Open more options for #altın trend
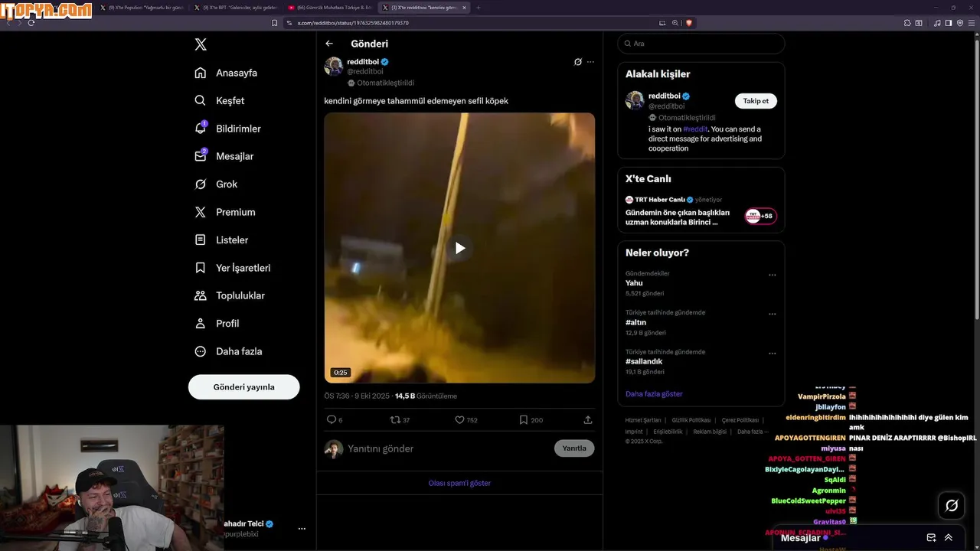The image size is (980, 551). (772, 314)
